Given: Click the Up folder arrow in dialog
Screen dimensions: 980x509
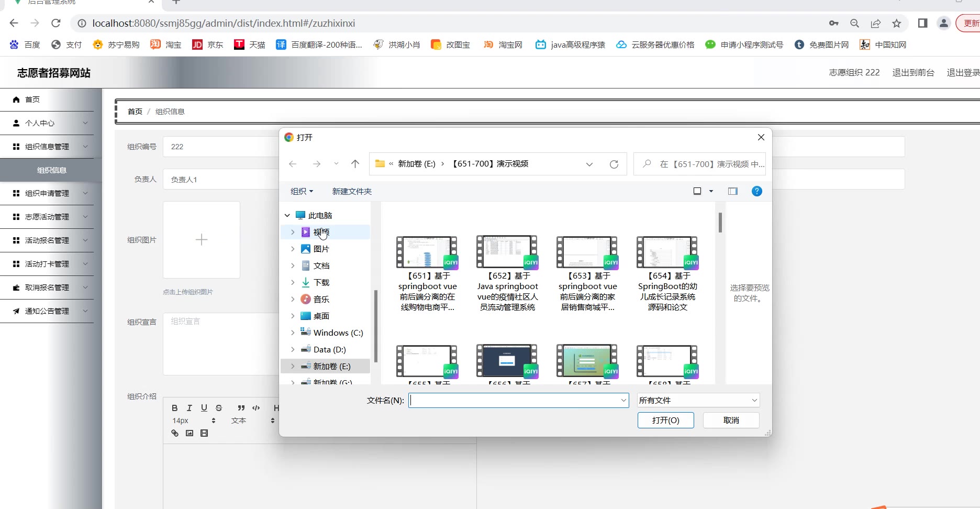Looking at the screenshot, I should 355,164.
